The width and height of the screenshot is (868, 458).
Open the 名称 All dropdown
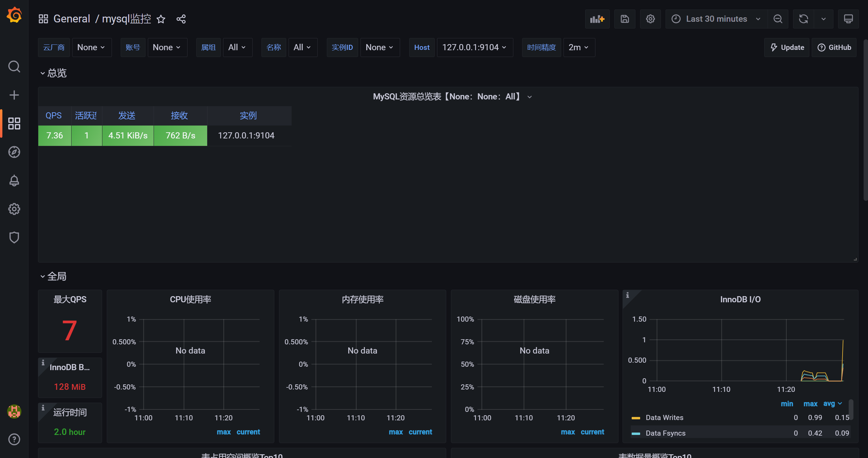303,47
